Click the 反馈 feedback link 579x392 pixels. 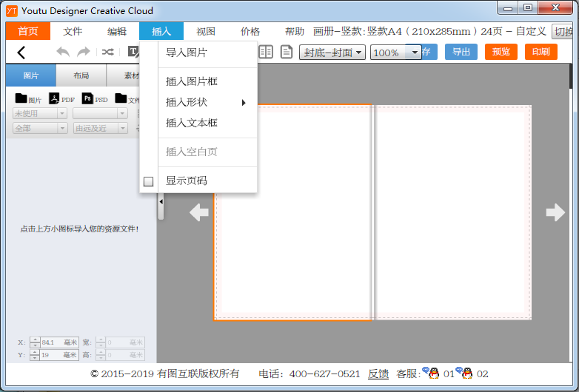tap(378, 374)
